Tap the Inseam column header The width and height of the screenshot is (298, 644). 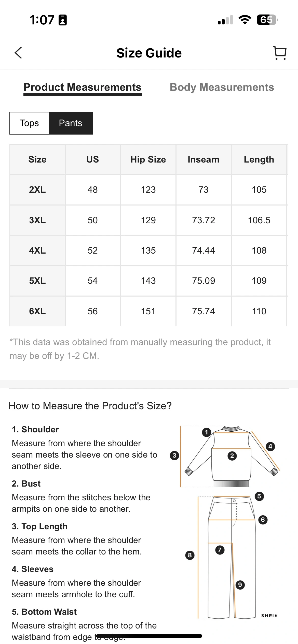(x=203, y=159)
